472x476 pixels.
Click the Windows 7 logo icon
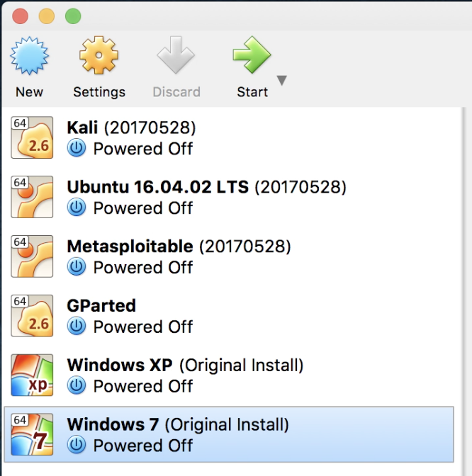32,434
